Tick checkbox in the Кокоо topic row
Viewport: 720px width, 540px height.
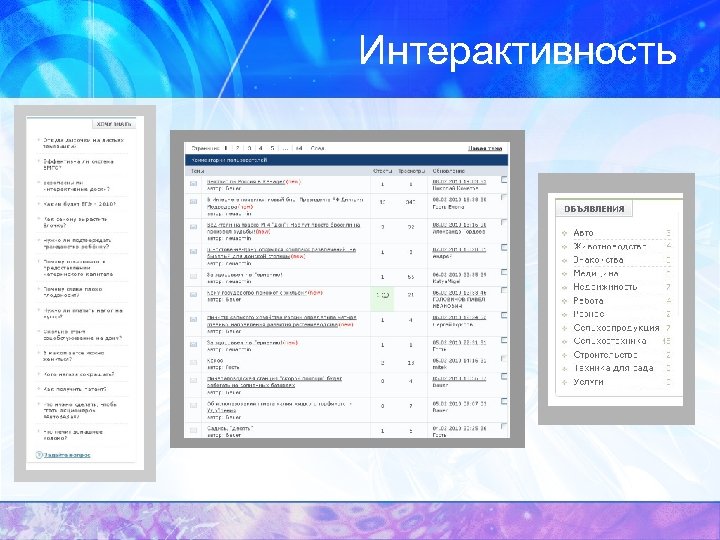(x=504, y=358)
